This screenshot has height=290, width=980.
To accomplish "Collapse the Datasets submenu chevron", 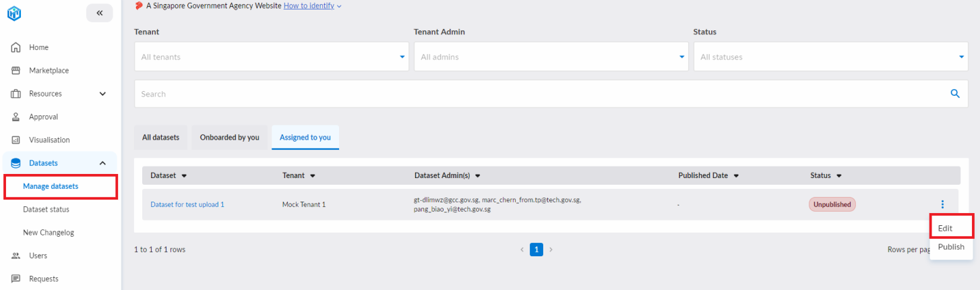I will coord(102,163).
